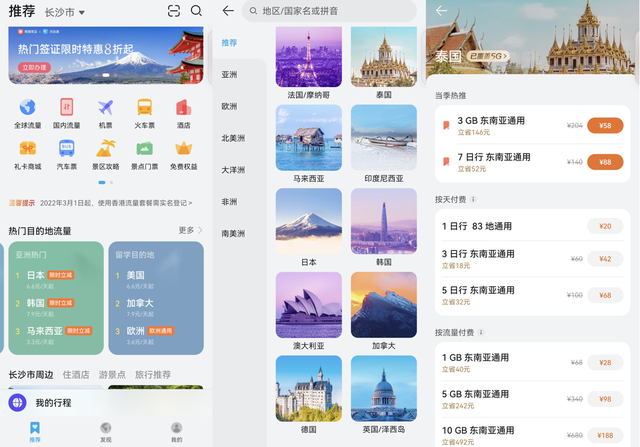The height and width of the screenshot is (447, 640).
Task: Switch to the 游景点 tab
Action: click(x=112, y=374)
